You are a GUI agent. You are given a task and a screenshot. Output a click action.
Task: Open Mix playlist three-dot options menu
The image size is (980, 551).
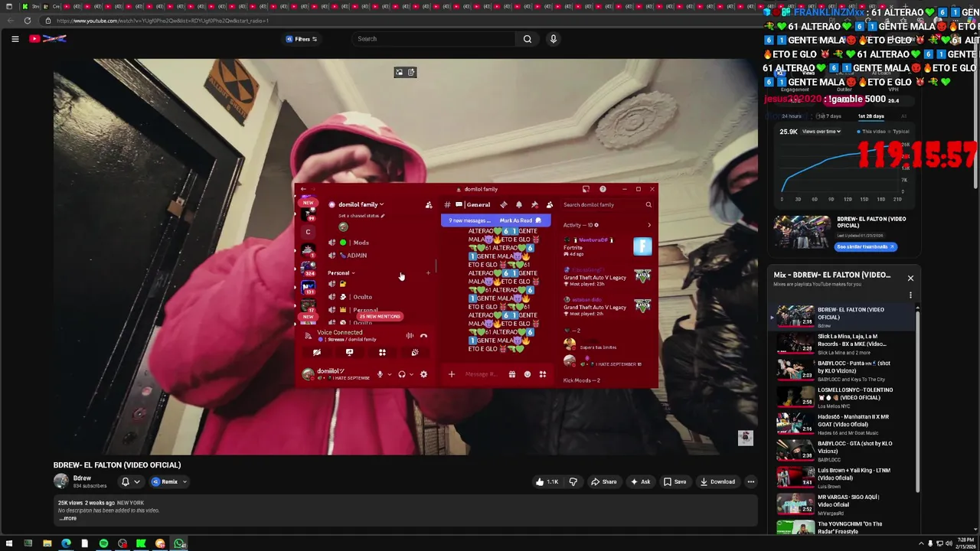[x=910, y=295]
